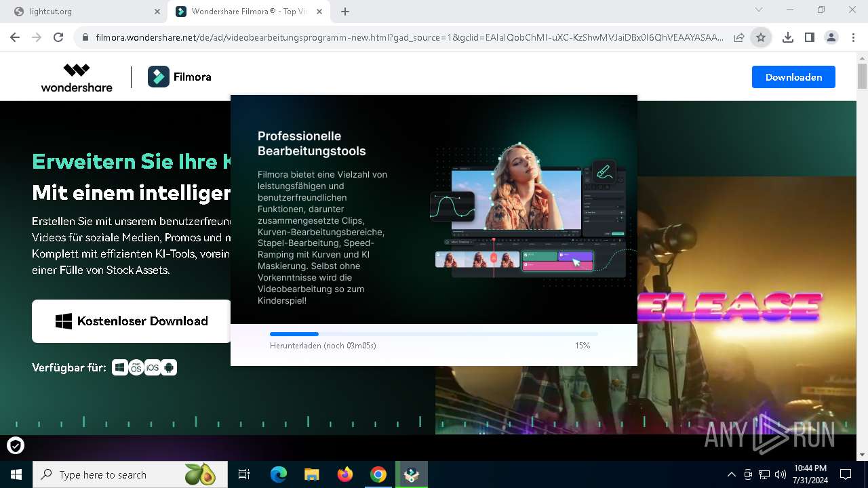Open File Explorer from taskbar
This screenshot has width=868, height=488.
coord(311,474)
